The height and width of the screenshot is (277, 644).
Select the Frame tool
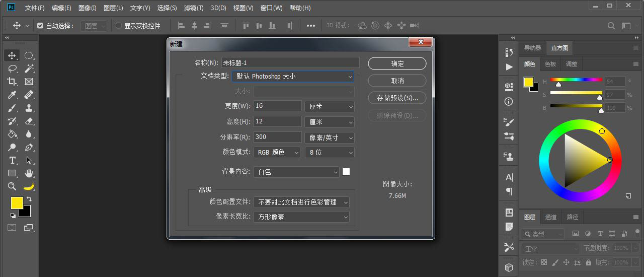29,82
